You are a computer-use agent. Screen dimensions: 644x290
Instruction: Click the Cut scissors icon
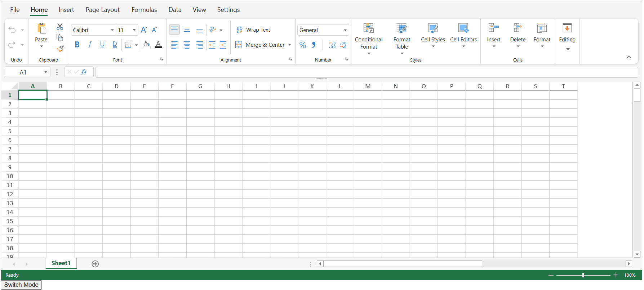(60, 27)
